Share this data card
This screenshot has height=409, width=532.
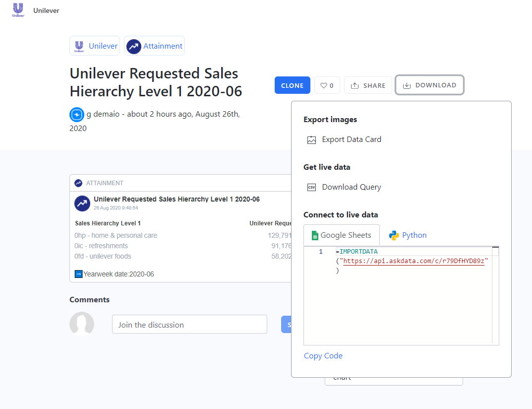[x=368, y=85]
